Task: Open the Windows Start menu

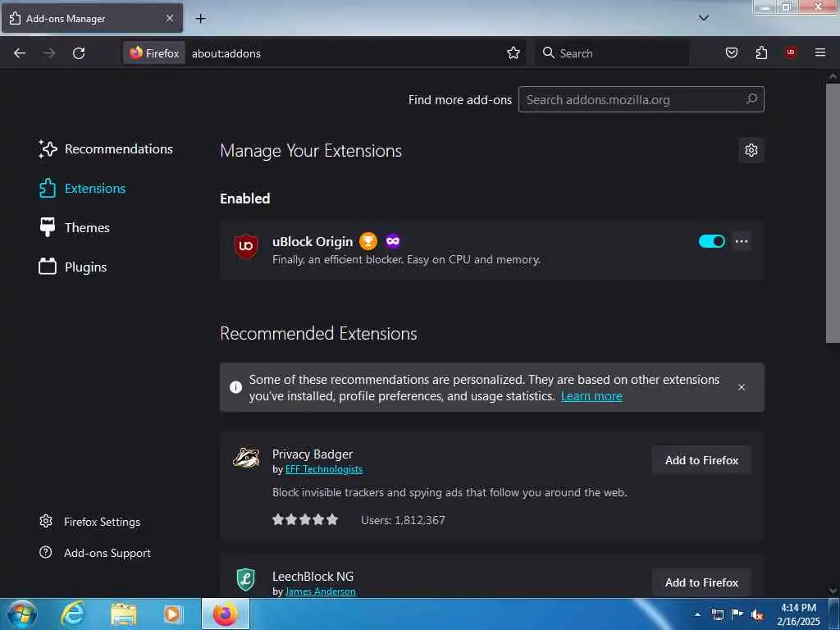Action: [22, 614]
